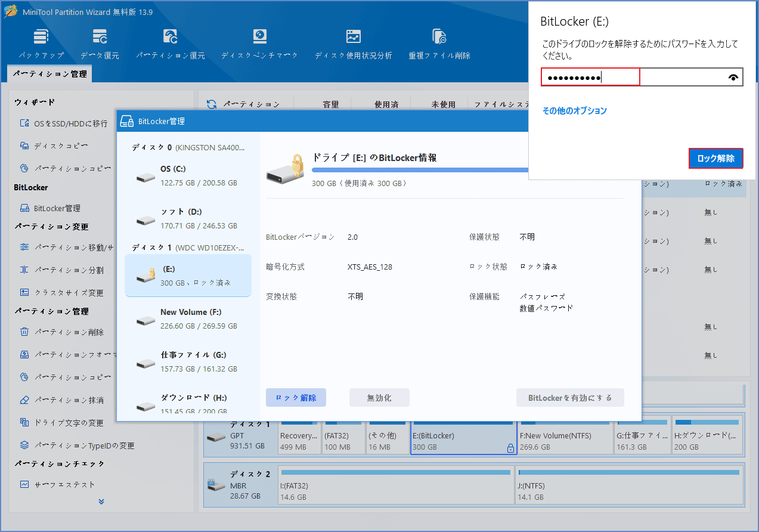The height and width of the screenshot is (532, 759).
Task: Open the バックアップ toolbar icon
Action: (41, 44)
